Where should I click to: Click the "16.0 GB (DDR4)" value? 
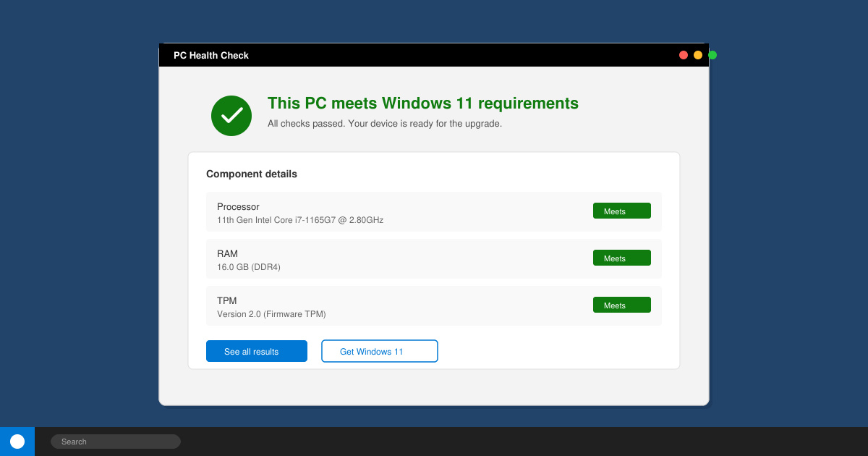[x=249, y=267]
